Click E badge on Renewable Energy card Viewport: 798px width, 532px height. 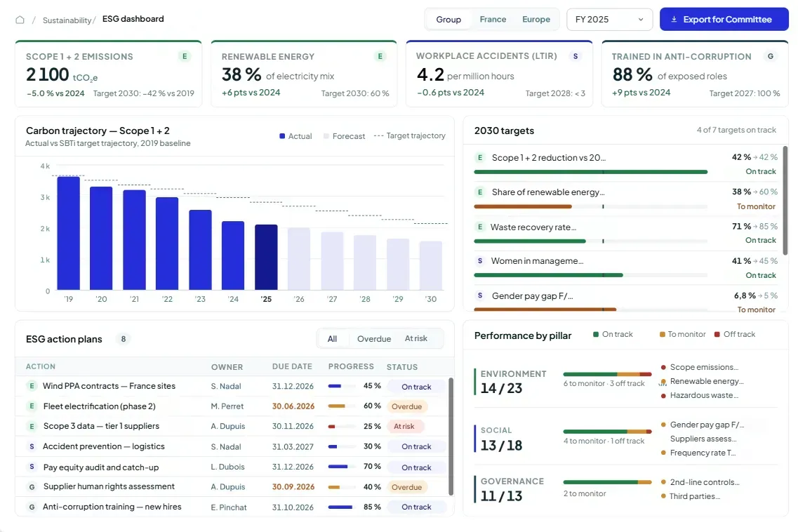(x=380, y=57)
